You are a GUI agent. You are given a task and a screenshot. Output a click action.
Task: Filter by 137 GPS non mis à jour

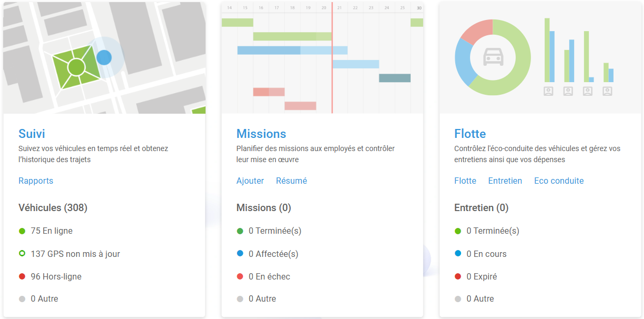tap(75, 254)
